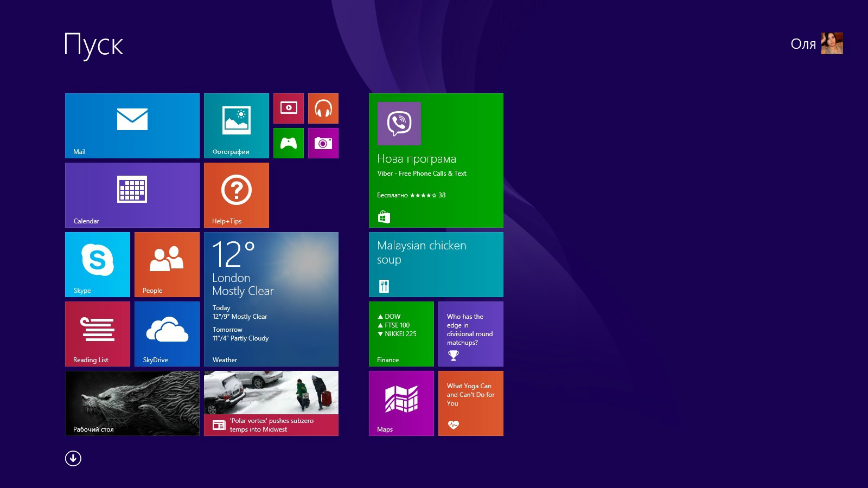This screenshot has width=868, height=488.
Task: Open the Reading List tile
Action: [98, 334]
